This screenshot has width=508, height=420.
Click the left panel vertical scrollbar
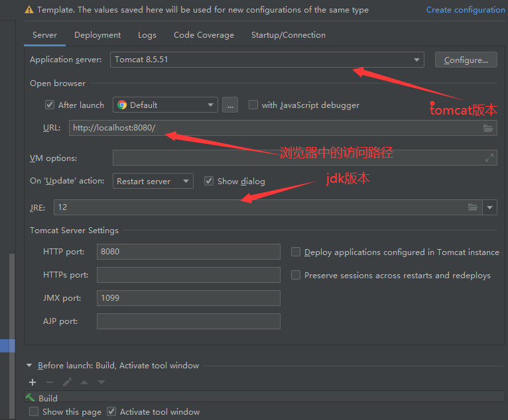12,337
